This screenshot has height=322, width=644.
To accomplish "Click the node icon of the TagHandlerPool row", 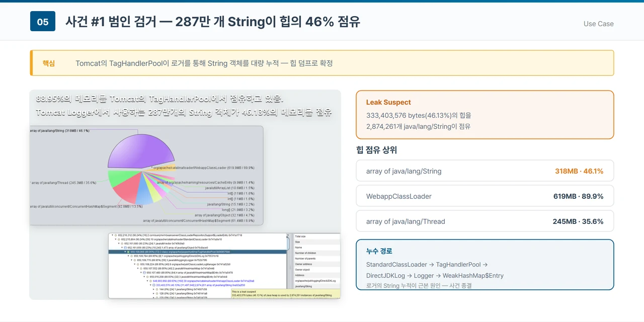I will click(x=128, y=252).
